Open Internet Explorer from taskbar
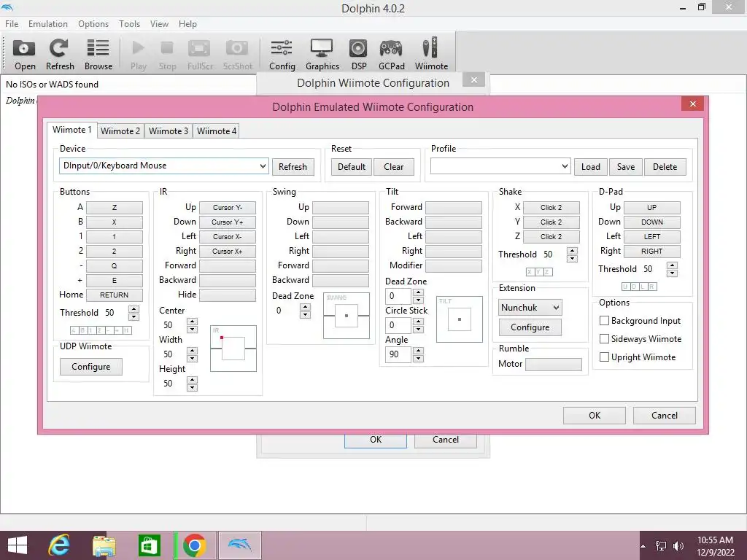This screenshot has width=747, height=560. pyautogui.click(x=59, y=545)
